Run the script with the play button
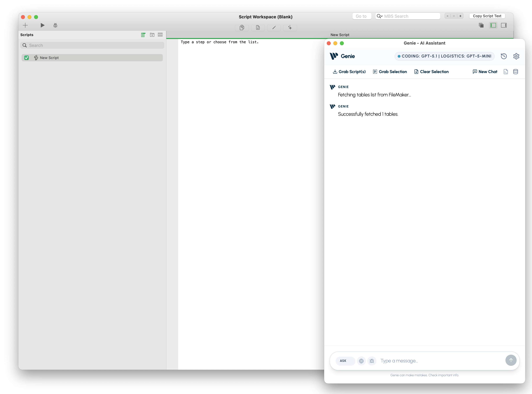Image resolution: width=532 pixels, height=394 pixels. tap(42, 25)
